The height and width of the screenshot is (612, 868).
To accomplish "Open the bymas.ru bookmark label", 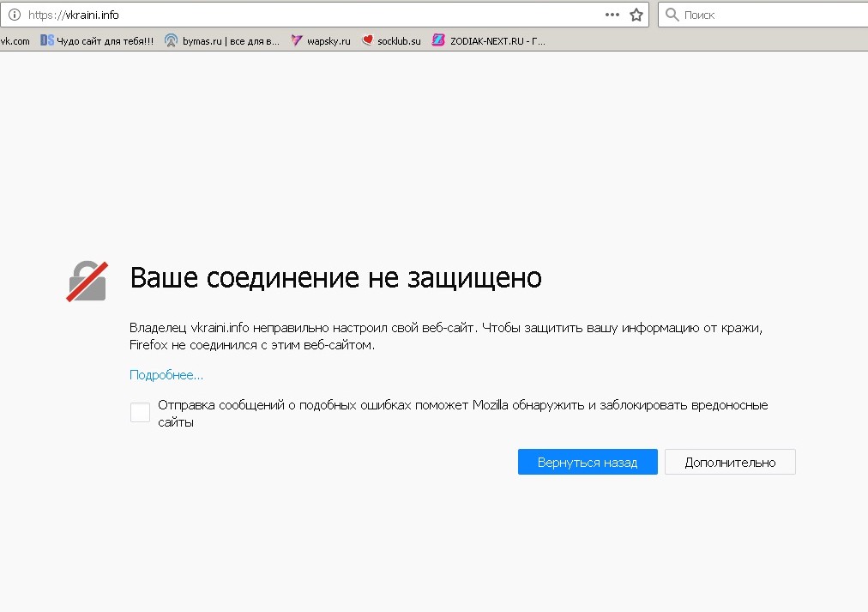I will [x=231, y=40].
